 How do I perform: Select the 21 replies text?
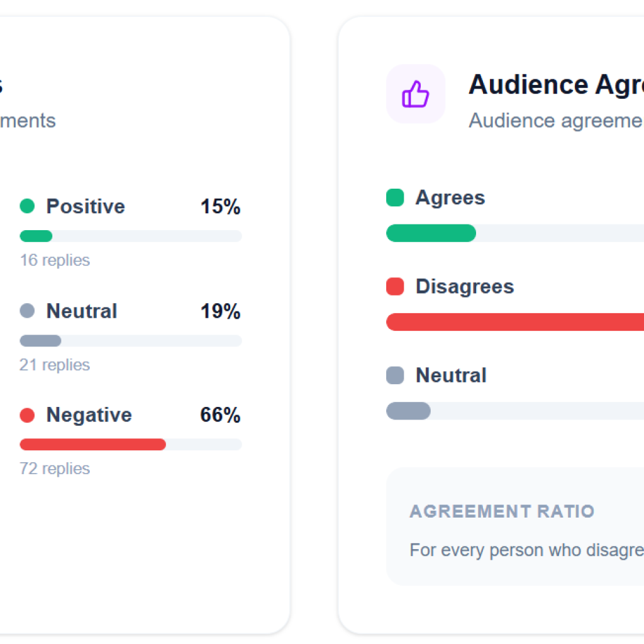pos(55,365)
